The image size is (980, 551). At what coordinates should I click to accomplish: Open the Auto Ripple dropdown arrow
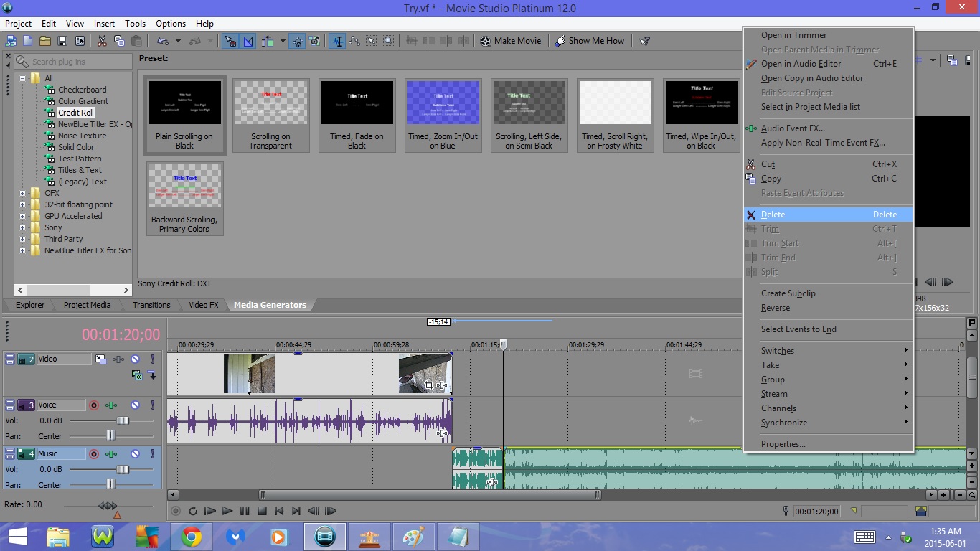283,41
